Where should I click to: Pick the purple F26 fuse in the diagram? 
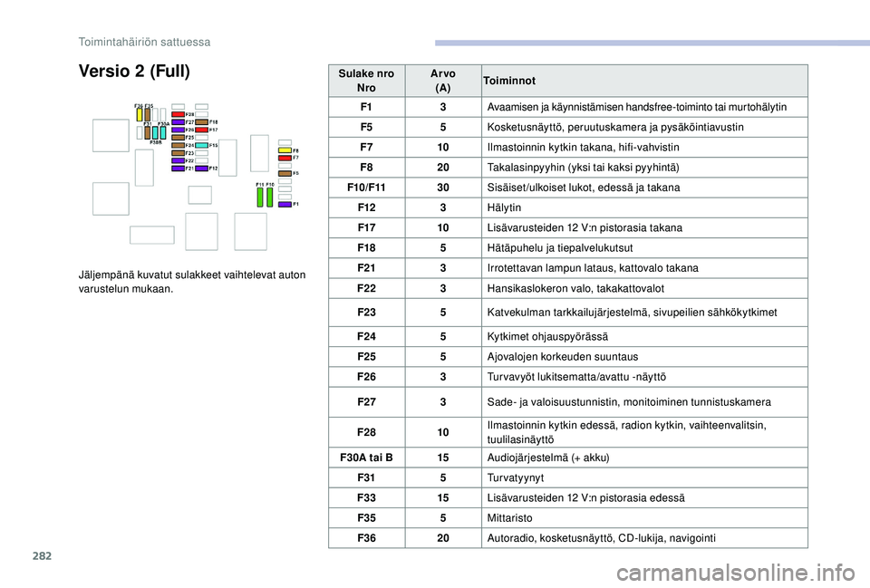[179, 130]
